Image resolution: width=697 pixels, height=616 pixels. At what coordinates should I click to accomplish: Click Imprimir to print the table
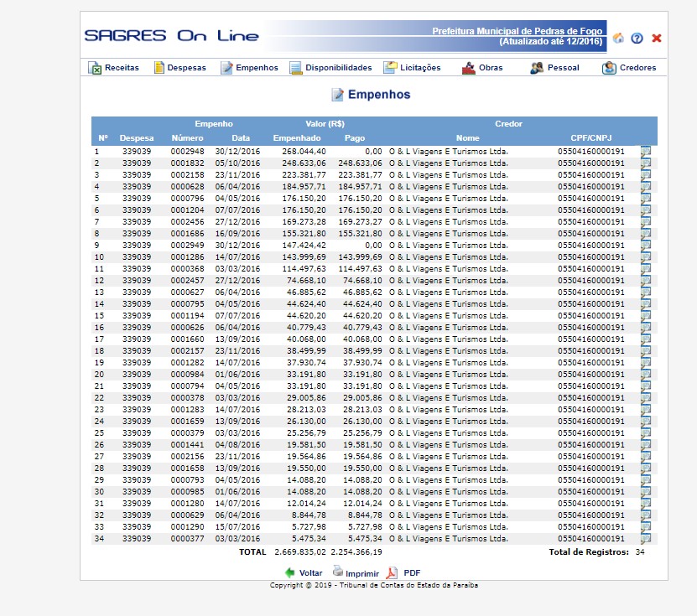(362, 573)
